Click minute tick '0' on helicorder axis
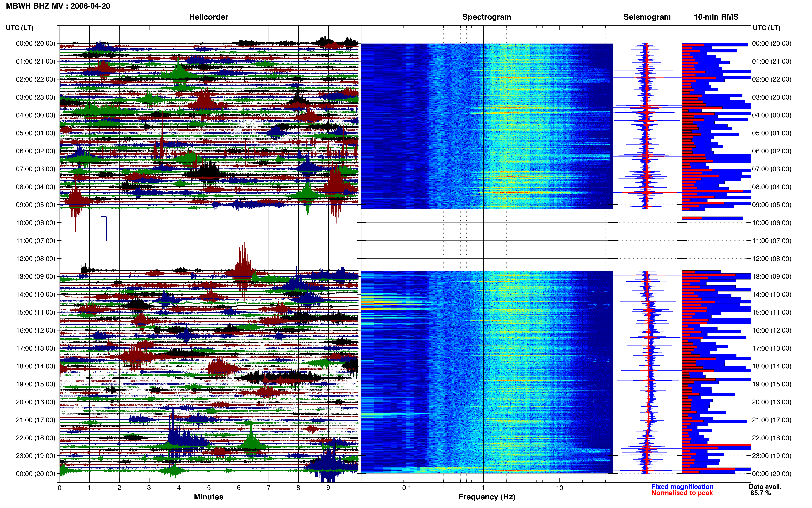 click(x=59, y=488)
